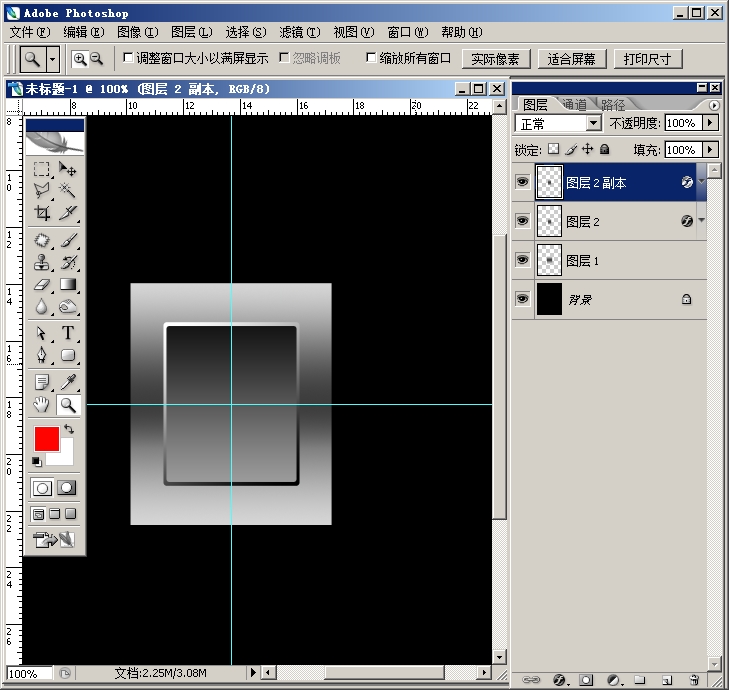Toggle lock all padlock icon
This screenshot has height=690, width=729.
[604, 149]
